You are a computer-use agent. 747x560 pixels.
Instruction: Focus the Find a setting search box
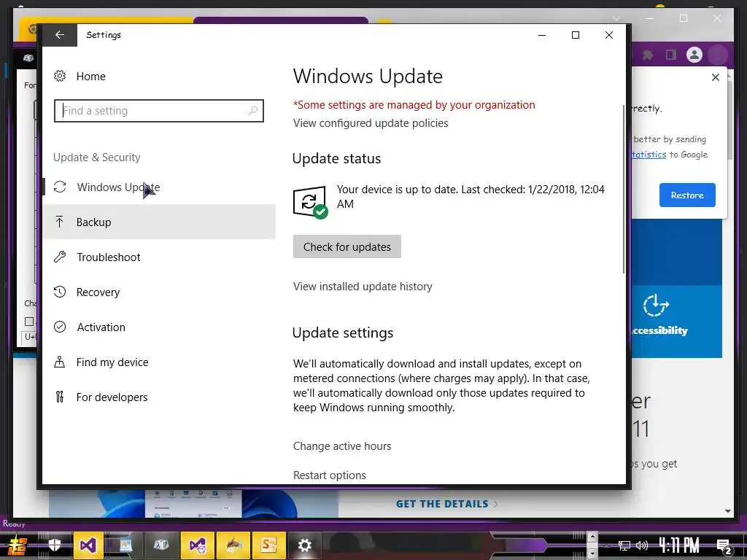(158, 111)
